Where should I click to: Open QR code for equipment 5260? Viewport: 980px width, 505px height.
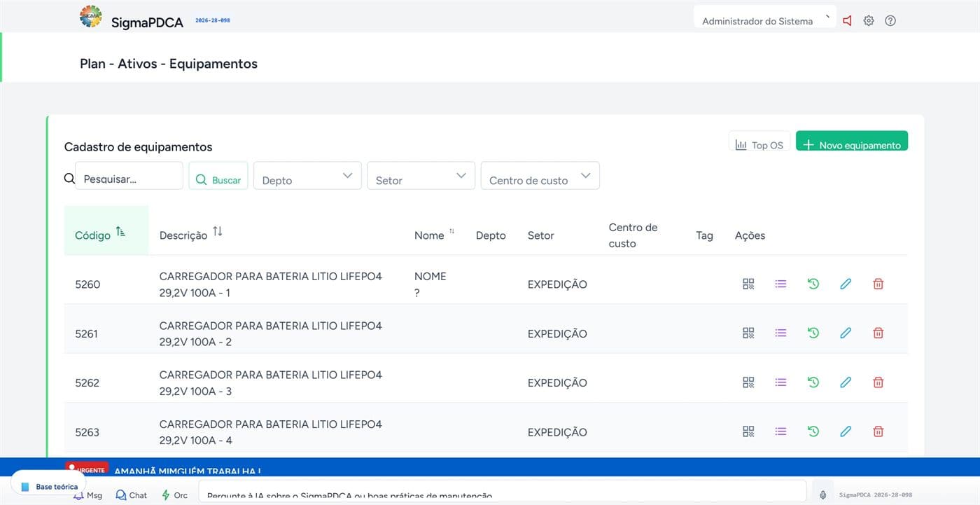click(748, 284)
